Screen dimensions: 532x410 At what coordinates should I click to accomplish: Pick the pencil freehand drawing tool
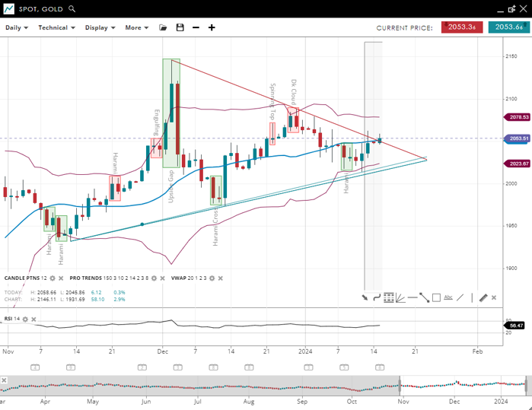(x=483, y=297)
